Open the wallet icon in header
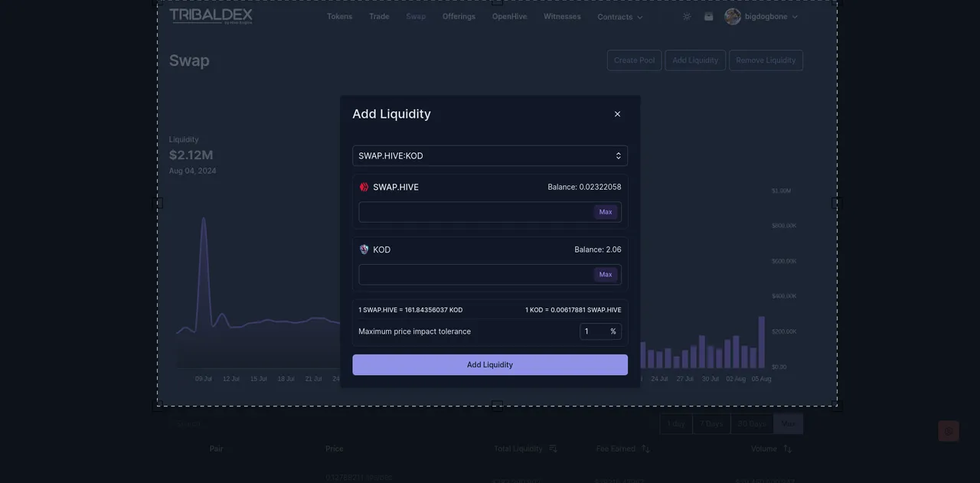980x483 pixels. pos(709,16)
